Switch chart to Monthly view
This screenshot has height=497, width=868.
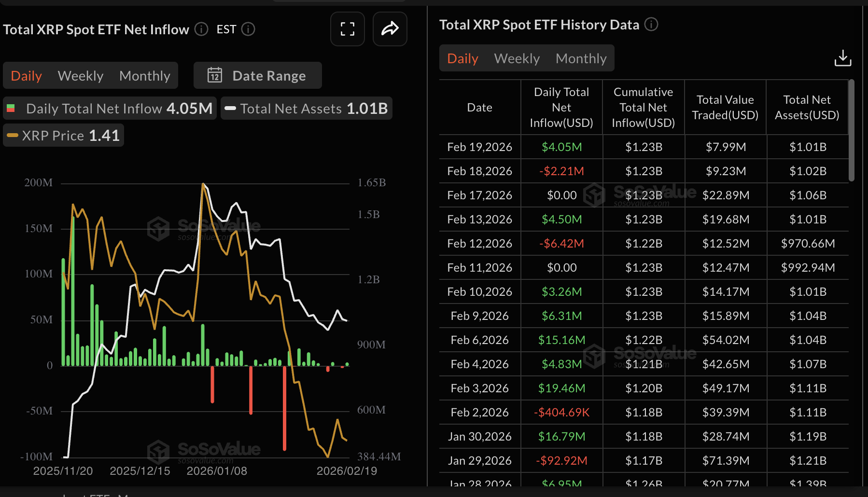pos(144,76)
